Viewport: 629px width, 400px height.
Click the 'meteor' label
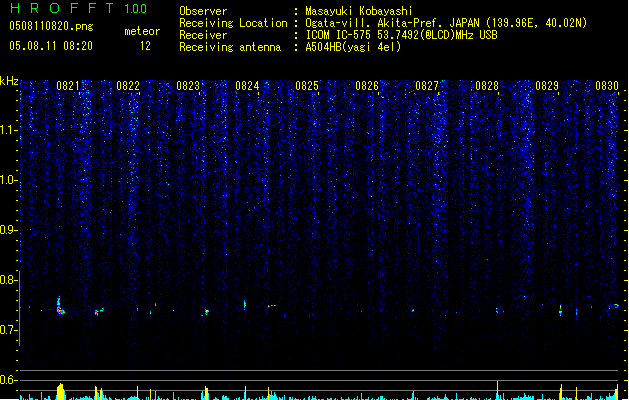[x=142, y=31]
